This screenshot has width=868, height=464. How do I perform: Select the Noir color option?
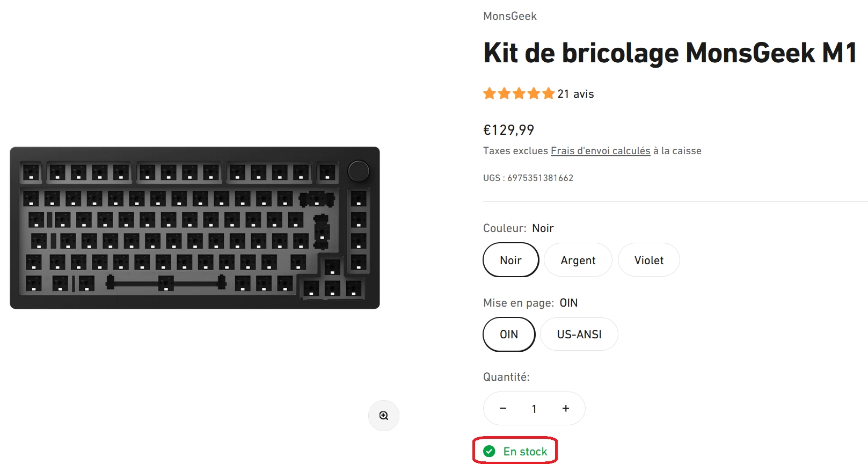pyautogui.click(x=510, y=260)
